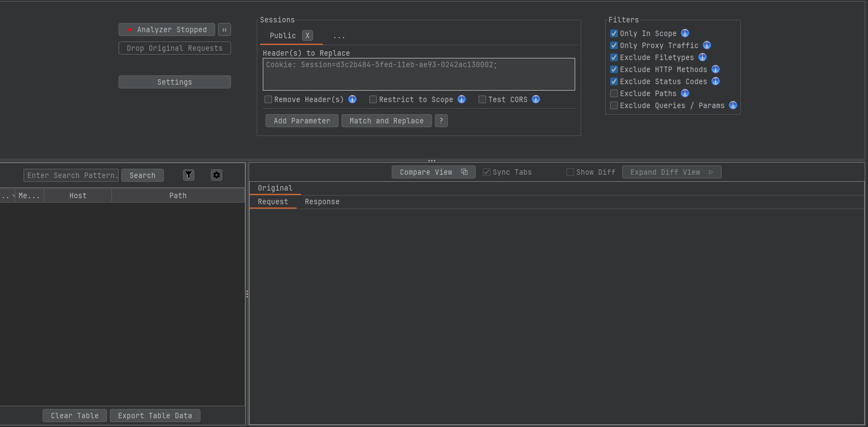Focus the Enter Search Pattern field
Viewport: 868px width, 427px height.
(71, 175)
